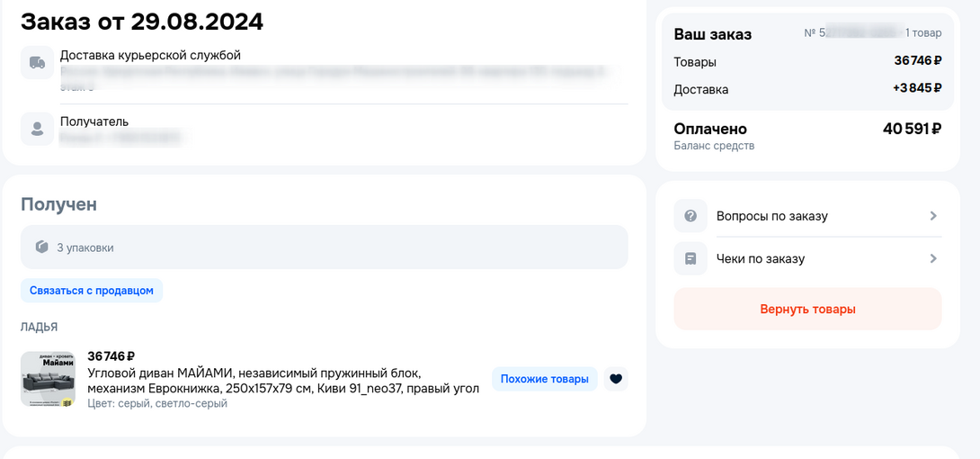
Task: Open Вопросы по заказу menu item
Action: 771,216
